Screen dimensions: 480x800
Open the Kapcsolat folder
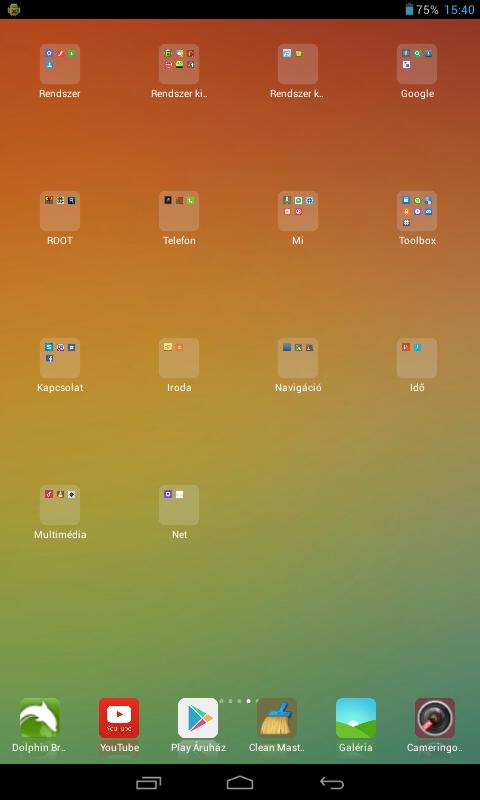click(60, 358)
